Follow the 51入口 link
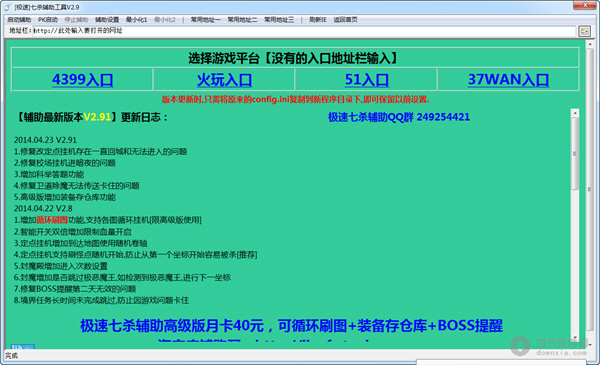Viewport: 600px width, 365px height. tap(366, 80)
